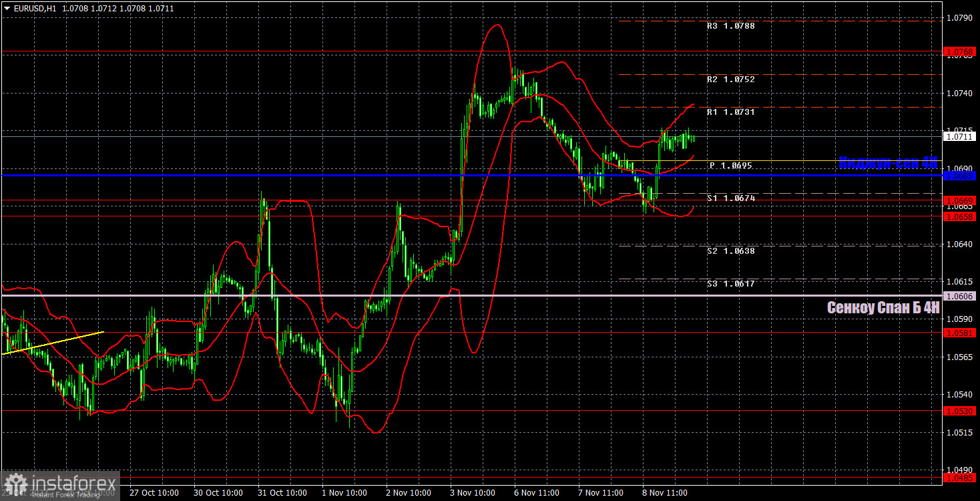Click the '8 Nov 11:00' time axis label
This screenshot has width=980, height=501.
pyautogui.click(x=665, y=493)
